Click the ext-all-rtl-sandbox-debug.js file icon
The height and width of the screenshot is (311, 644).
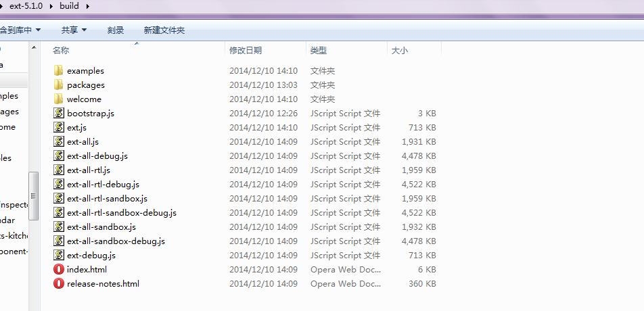click(59, 212)
